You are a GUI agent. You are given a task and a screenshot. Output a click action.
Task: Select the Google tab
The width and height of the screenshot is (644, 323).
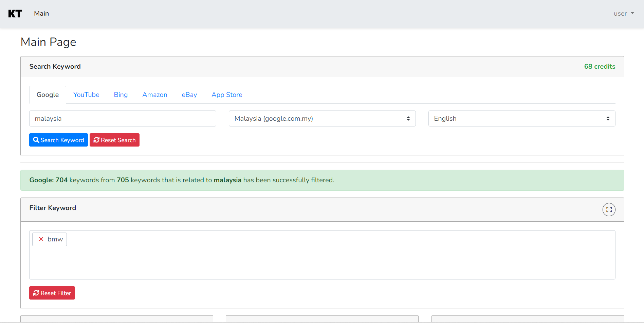[48, 95]
